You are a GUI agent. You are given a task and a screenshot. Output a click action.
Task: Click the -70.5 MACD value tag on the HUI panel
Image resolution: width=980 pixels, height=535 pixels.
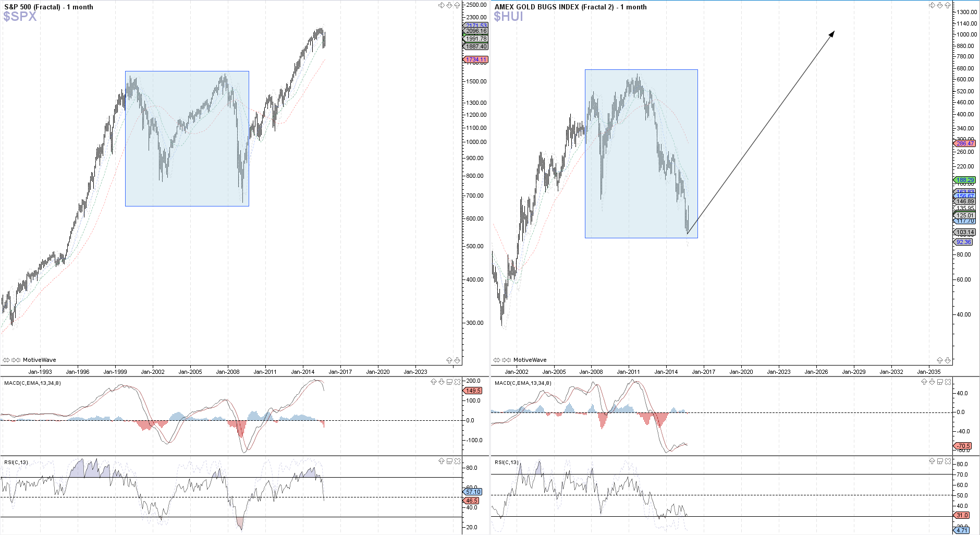click(x=963, y=446)
